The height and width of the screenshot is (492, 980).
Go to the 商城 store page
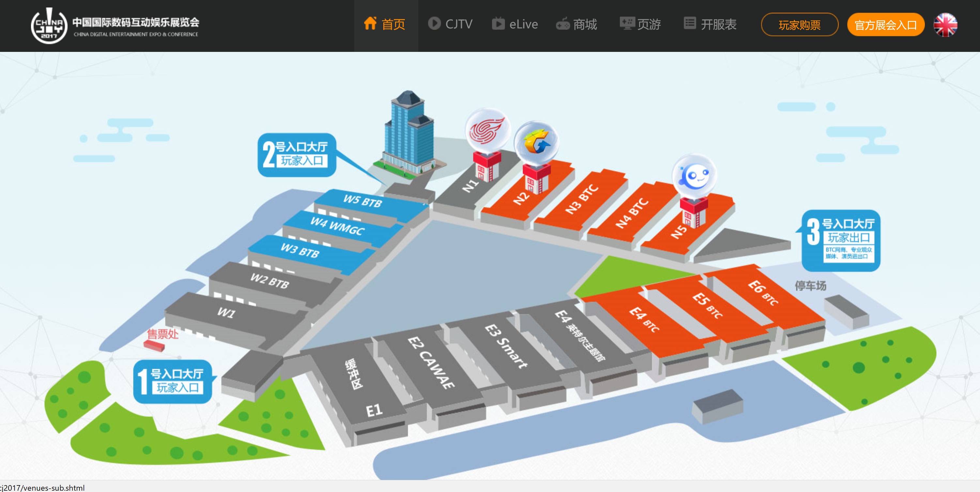(x=576, y=25)
